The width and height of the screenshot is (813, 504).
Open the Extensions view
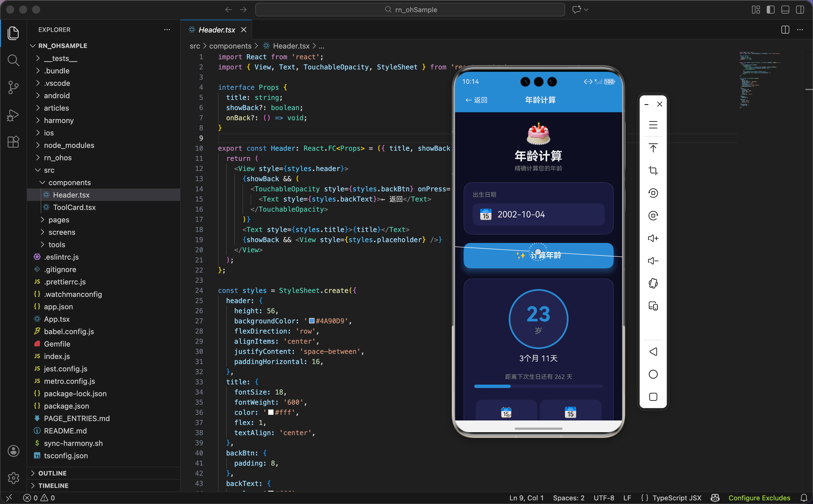pos(13,142)
